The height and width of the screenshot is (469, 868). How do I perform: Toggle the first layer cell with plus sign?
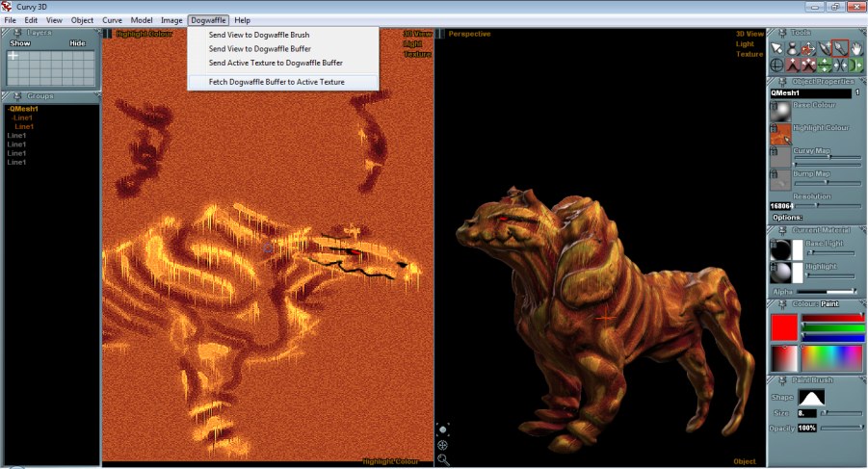13,55
